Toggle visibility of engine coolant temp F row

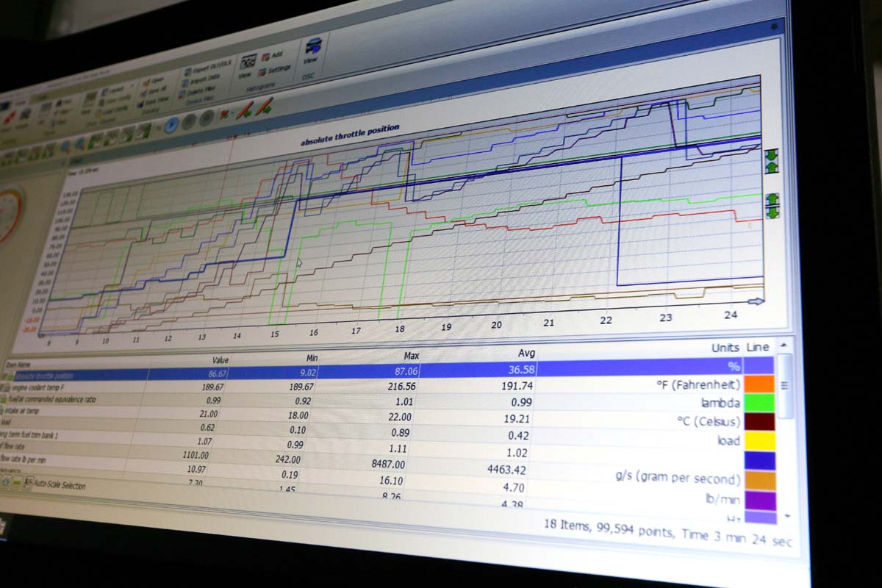click(8, 387)
